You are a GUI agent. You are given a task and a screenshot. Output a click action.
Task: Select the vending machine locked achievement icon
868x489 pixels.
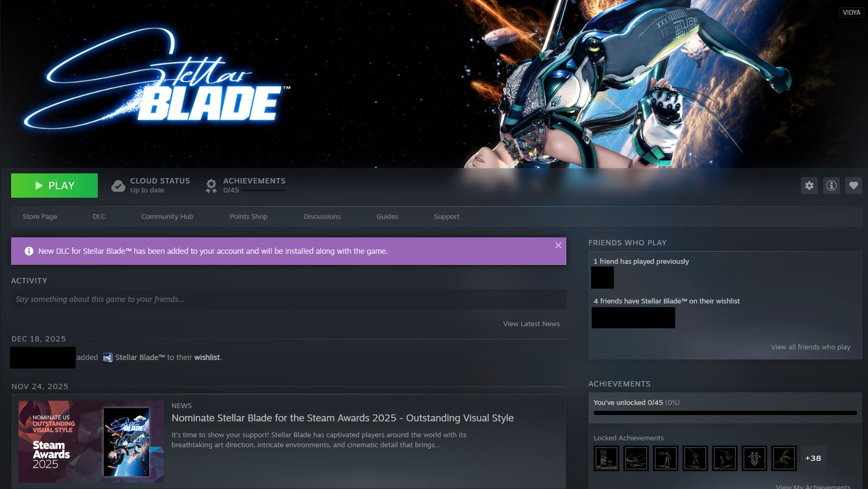[x=606, y=458]
